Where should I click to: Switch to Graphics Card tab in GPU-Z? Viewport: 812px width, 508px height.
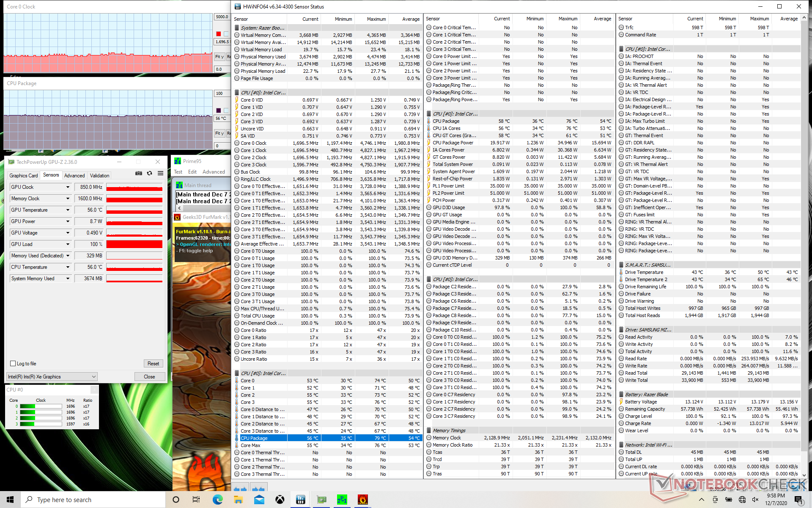[24, 175]
